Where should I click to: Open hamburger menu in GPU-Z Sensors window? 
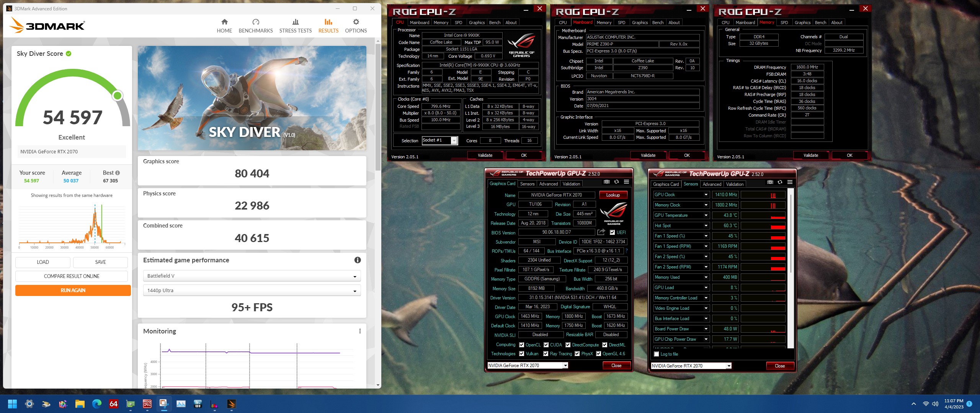[x=790, y=182]
